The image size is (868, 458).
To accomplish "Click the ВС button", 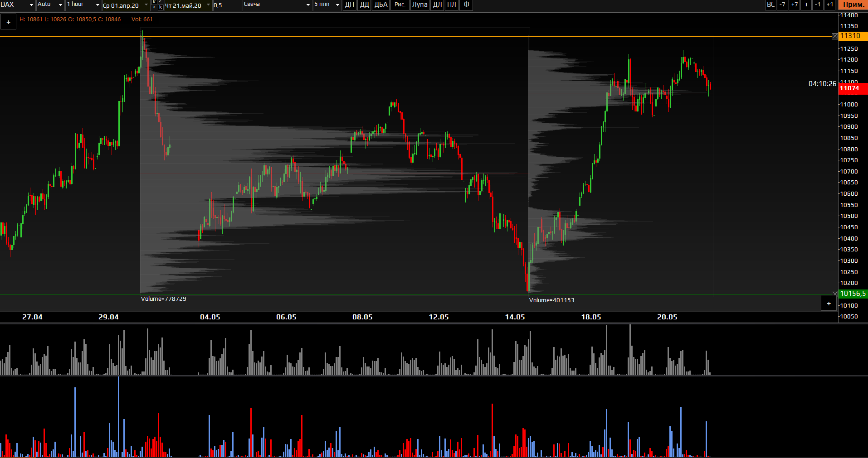I will click(770, 5).
